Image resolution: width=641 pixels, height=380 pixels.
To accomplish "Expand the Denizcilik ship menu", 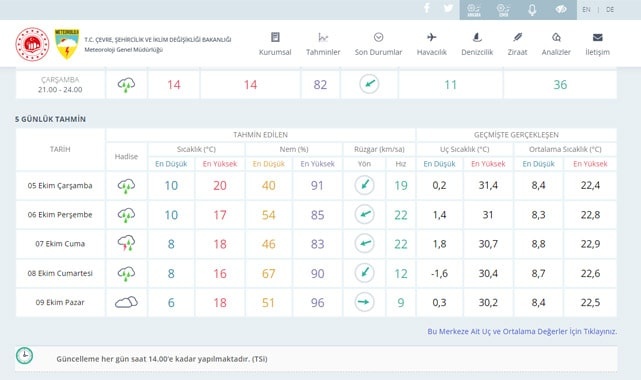I will [x=477, y=44].
